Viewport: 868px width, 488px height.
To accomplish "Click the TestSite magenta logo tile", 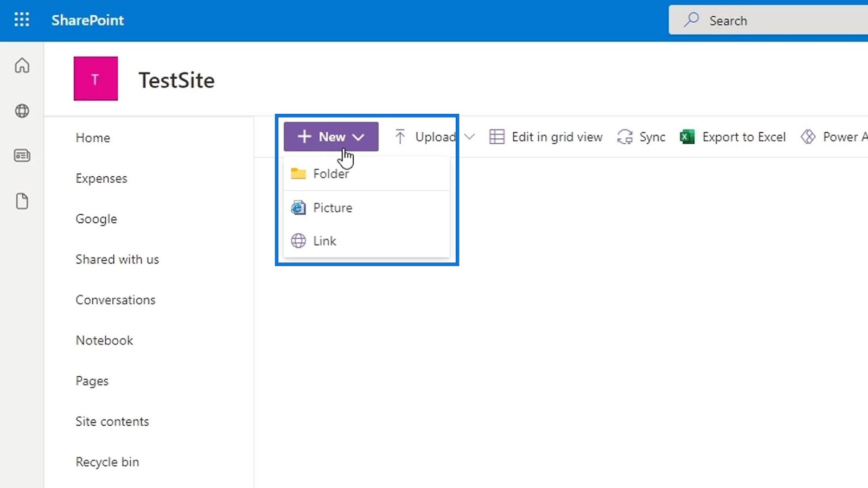I will click(95, 79).
